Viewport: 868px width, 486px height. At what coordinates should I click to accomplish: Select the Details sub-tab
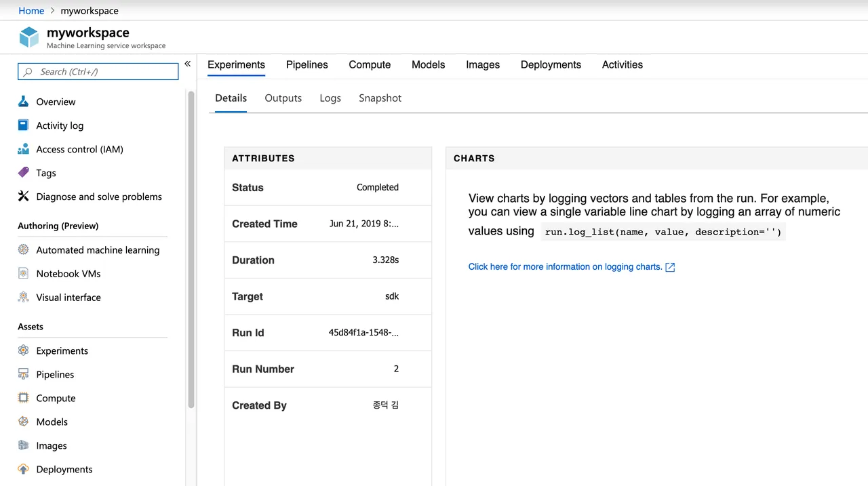pos(231,98)
